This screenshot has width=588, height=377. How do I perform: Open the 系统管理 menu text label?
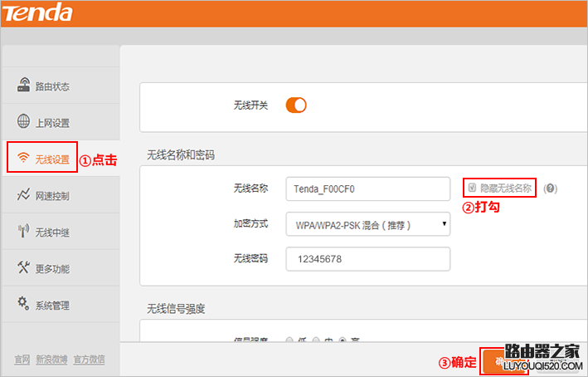click(52, 306)
